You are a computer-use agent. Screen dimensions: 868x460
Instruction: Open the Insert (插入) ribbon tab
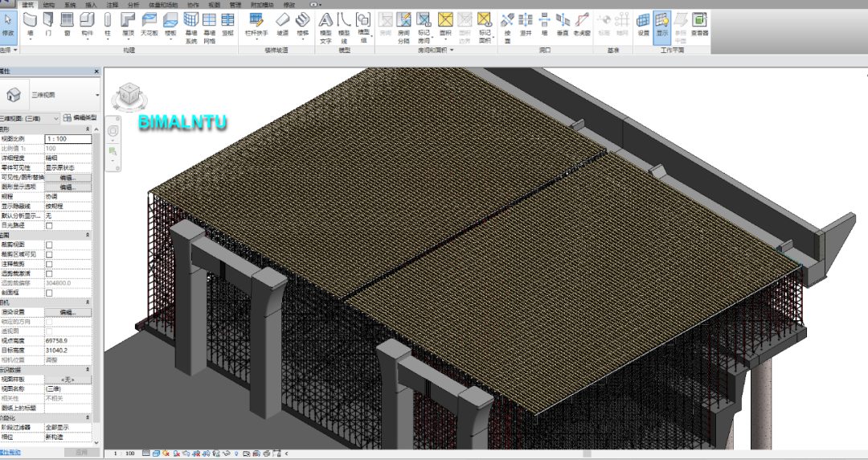point(91,5)
